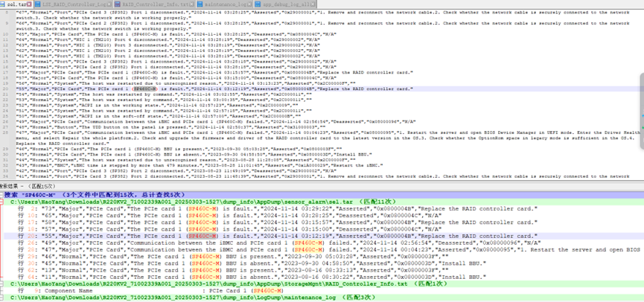Go to search result at line 62 ("13")

tap(233, 271)
